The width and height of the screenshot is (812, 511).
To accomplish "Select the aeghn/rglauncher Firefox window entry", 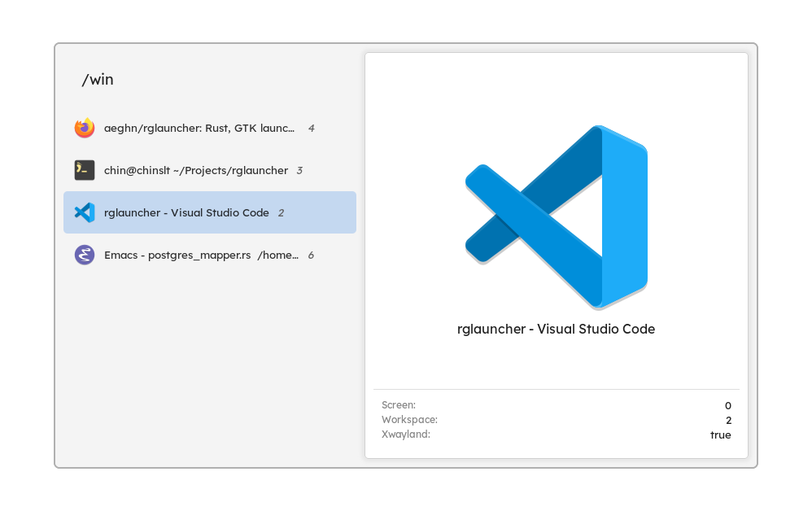I will point(210,128).
